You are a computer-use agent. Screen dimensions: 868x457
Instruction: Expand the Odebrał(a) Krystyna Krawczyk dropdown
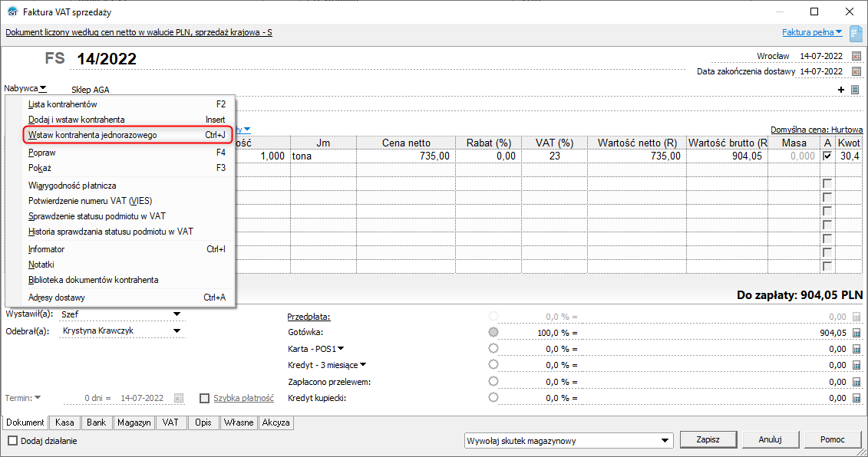(x=177, y=330)
